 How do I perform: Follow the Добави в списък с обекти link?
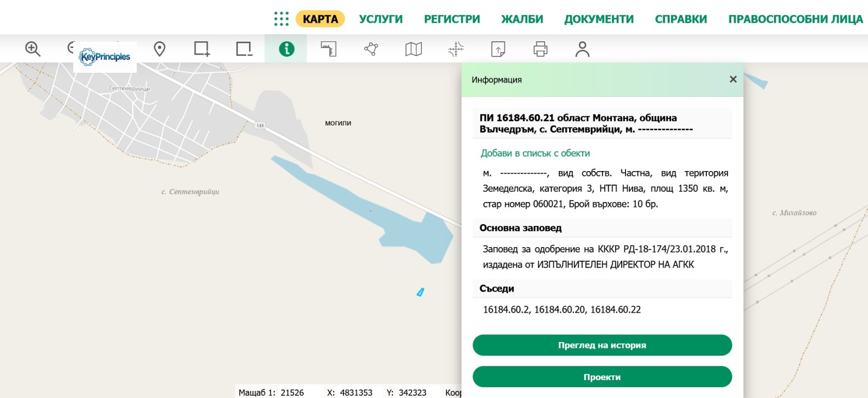click(x=535, y=153)
